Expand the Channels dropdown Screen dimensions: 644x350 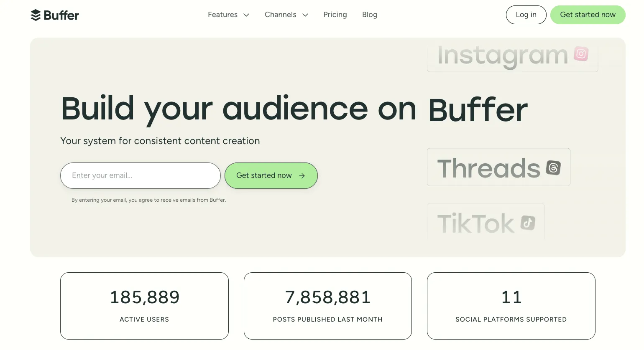pyautogui.click(x=286, y=15)
